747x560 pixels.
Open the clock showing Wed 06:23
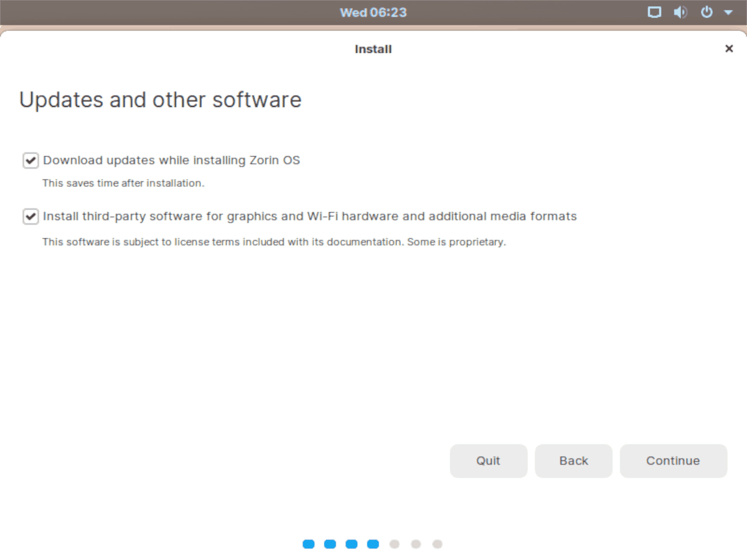tap(374, 12)
